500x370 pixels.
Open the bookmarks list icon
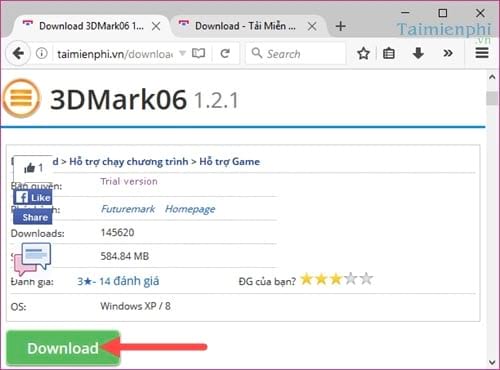coord(389,53)
